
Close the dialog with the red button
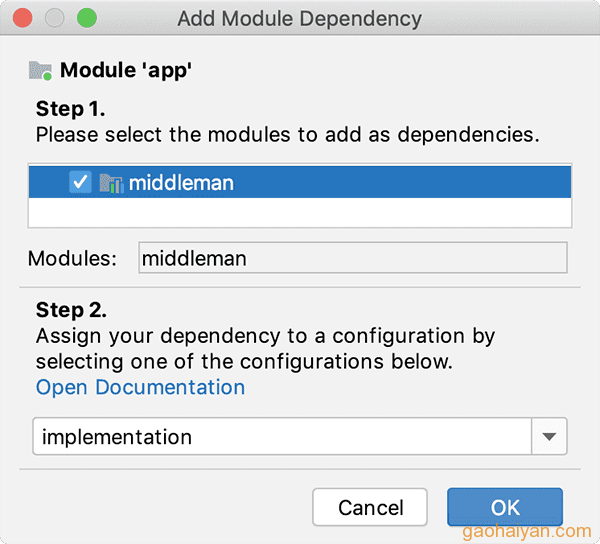click(23, 18)
